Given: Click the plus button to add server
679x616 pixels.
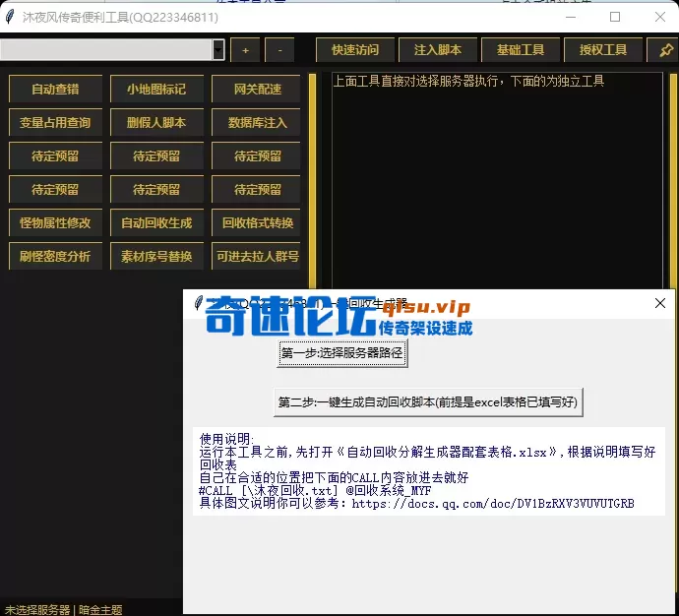Looking at the screenshot, I should coord(246,50).
